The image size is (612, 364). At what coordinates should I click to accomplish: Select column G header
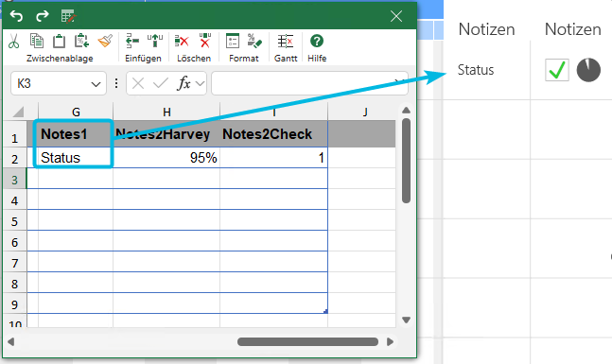tap(76, 112)
